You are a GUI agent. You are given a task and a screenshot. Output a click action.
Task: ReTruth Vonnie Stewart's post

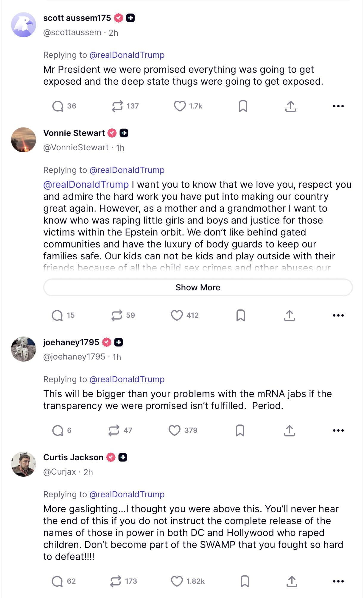click(117, 315)
